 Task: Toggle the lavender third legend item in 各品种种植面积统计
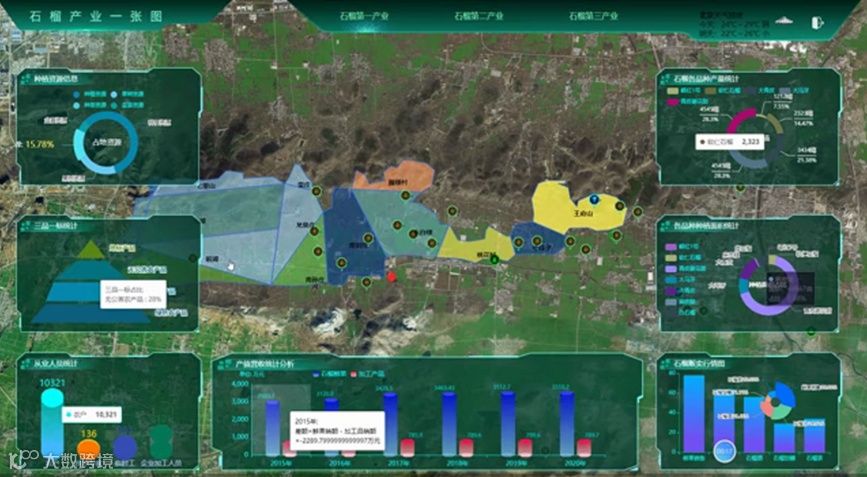click(685, 269)
